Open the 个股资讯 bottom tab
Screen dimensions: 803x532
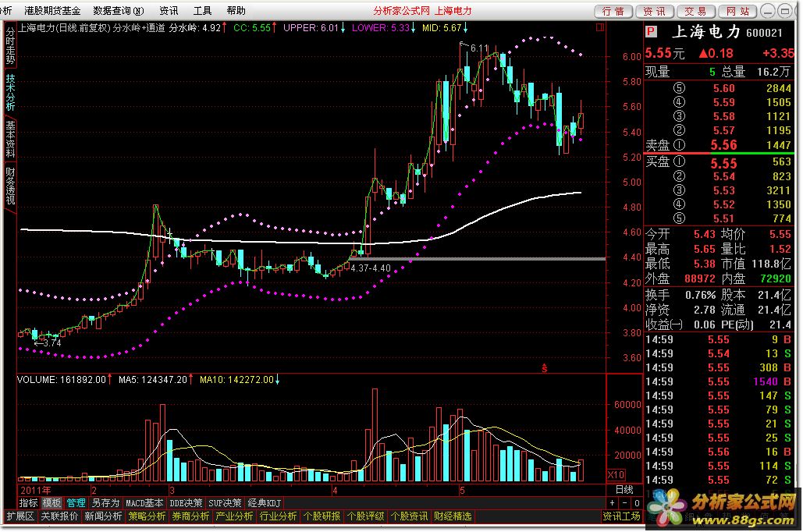click(x=409, y=516)
